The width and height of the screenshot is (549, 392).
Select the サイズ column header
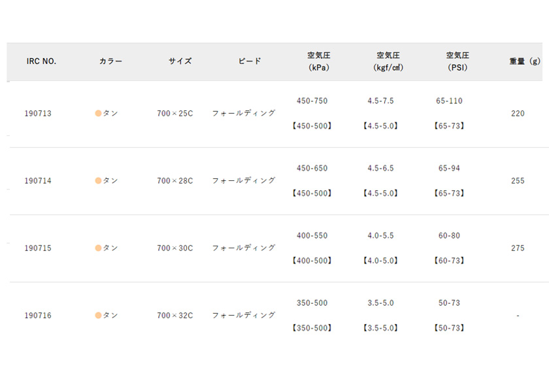(x=180, y=61)
